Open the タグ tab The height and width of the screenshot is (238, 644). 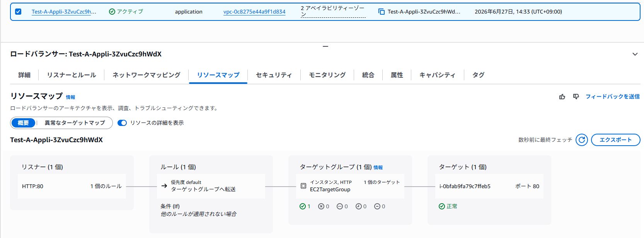coord(478,75)
